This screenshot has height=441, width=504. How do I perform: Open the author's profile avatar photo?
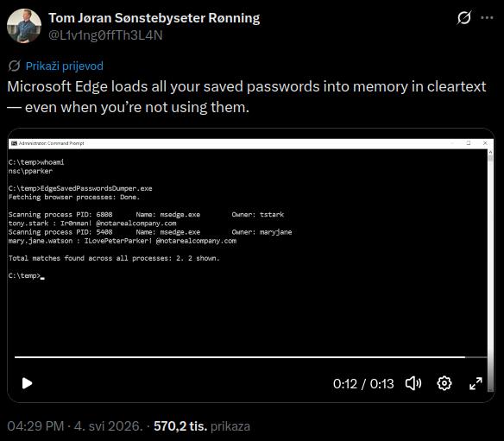tap(24, 26)
